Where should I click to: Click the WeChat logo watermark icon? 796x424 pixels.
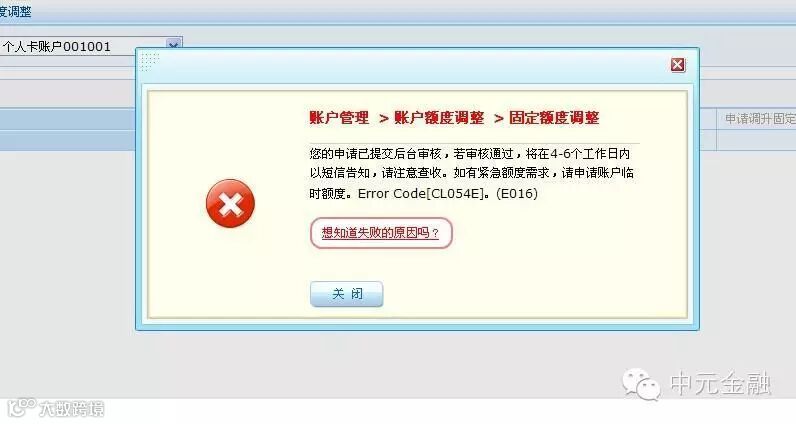(x=641, y=384)
